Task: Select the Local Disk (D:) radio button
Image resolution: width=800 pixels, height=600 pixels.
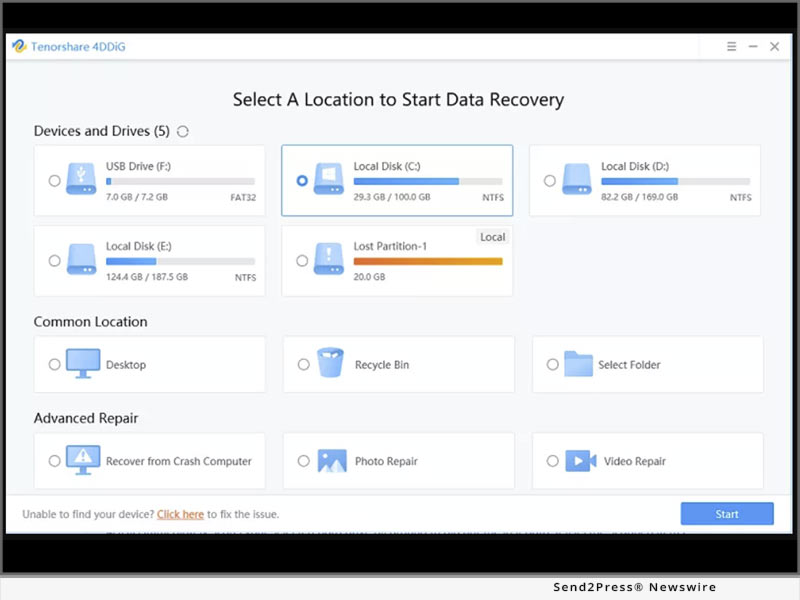Action: coord(549,181)
